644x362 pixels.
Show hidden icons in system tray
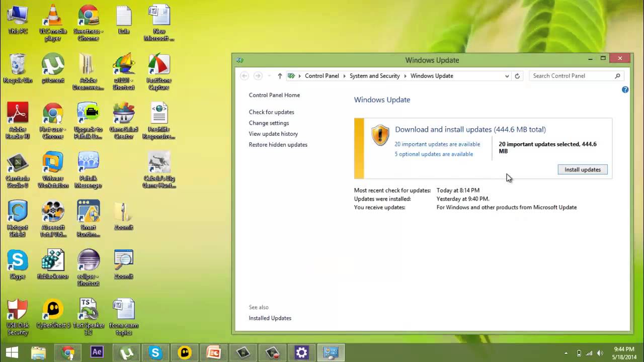pyautogui.click(x=566, y=353)
